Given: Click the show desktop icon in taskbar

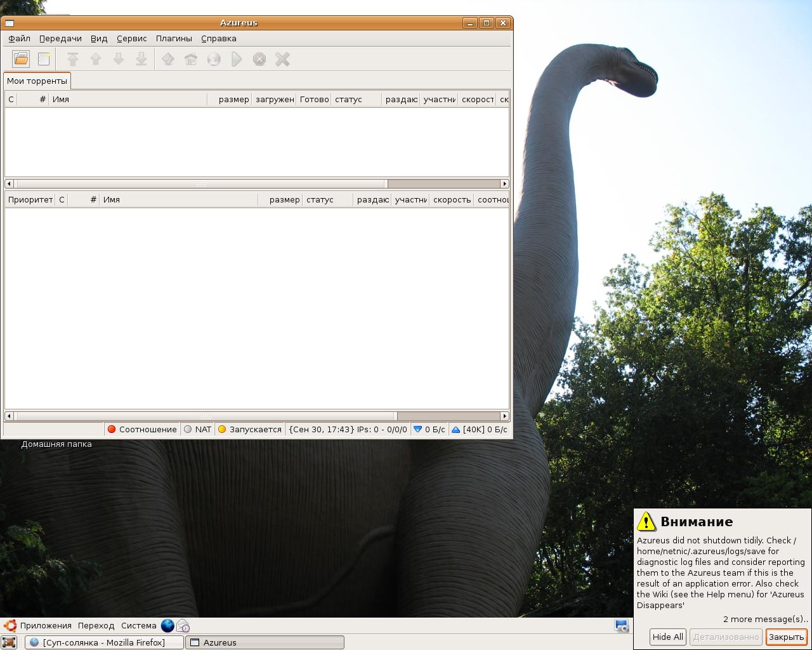Looking at the screenshot, I should tap(9, 642).
